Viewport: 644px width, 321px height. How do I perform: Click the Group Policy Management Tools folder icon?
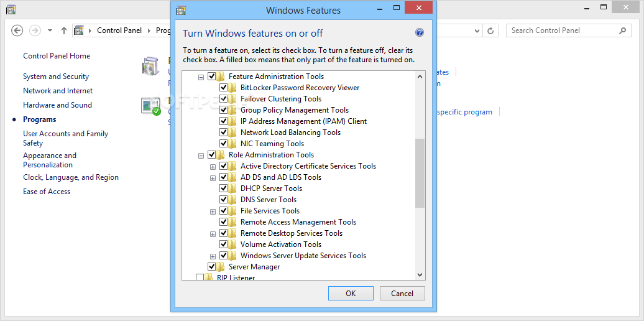232,110
